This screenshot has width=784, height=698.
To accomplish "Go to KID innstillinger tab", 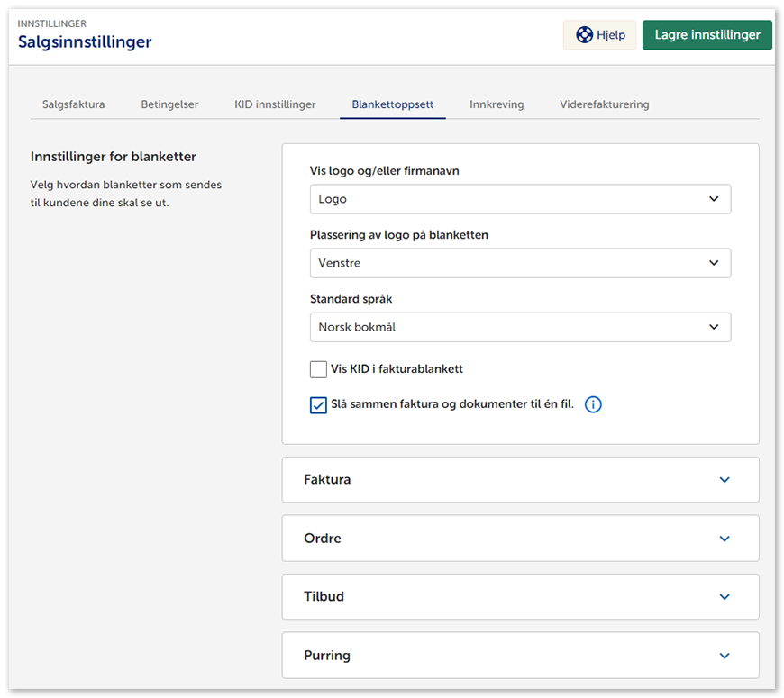I will (x=275, y=104).
